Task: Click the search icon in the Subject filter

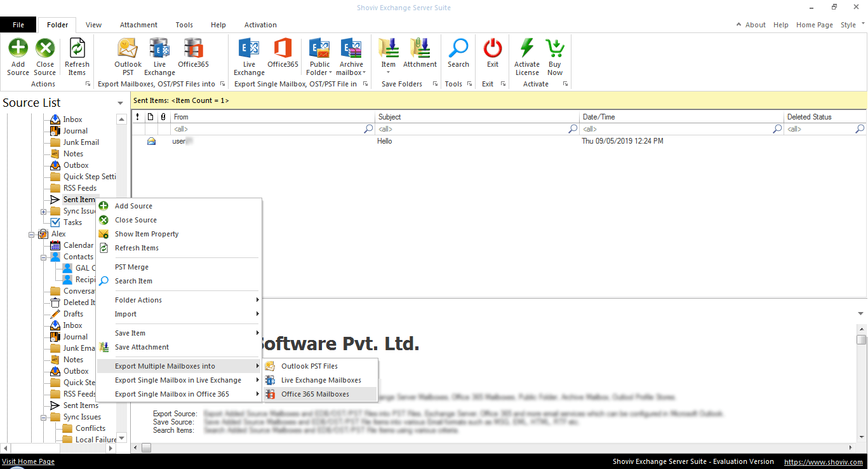Action: tap(573, 129)
